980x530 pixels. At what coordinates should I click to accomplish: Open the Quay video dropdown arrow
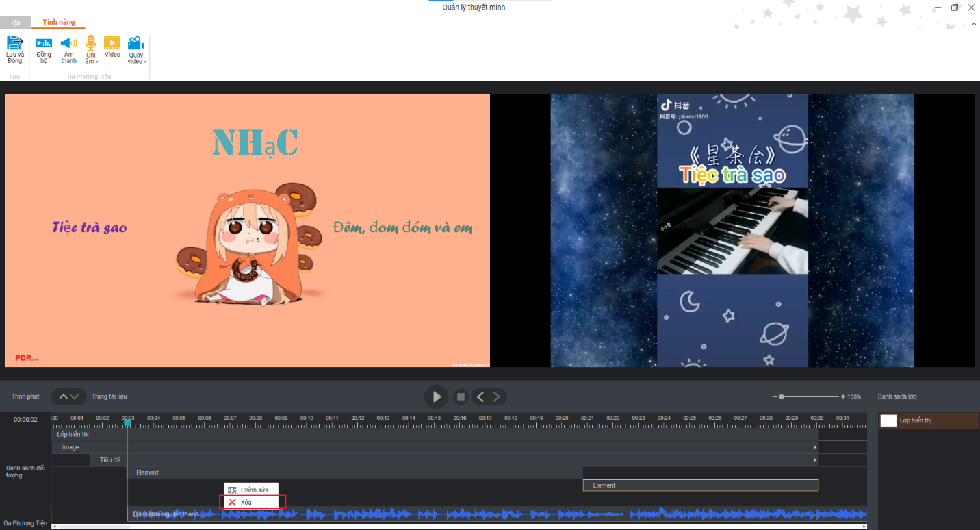click(x=145, y=62)
